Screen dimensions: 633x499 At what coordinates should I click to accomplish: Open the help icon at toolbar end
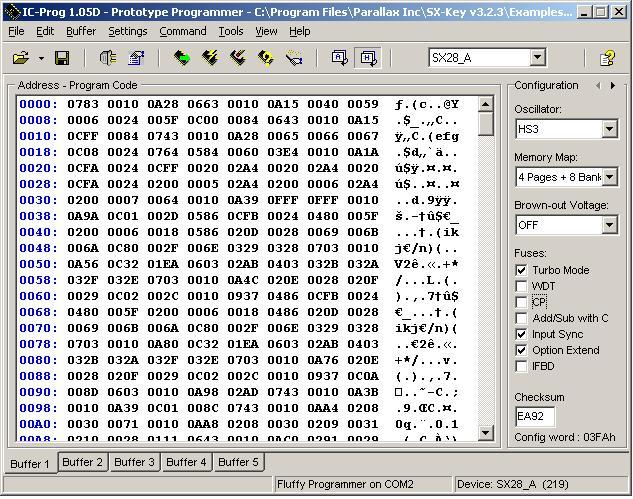coord(608,58)
